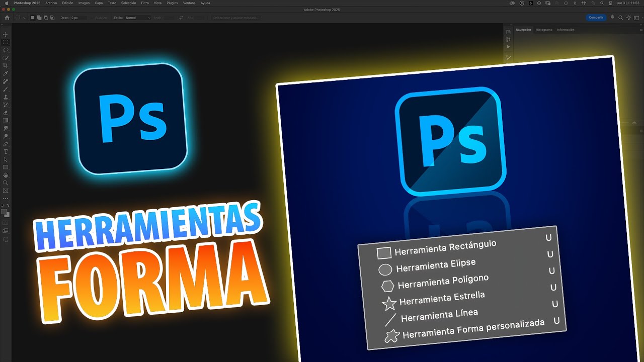Click the Bluetooth icon in menu bar

[x=575, y=3]
